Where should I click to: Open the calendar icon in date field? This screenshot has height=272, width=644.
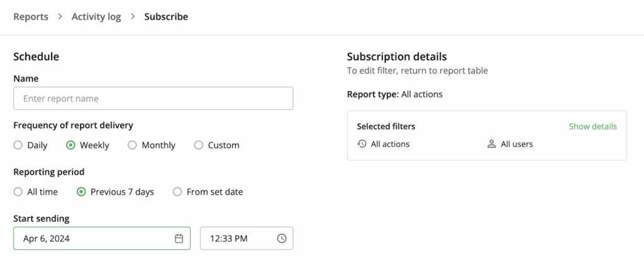[179, 239]
